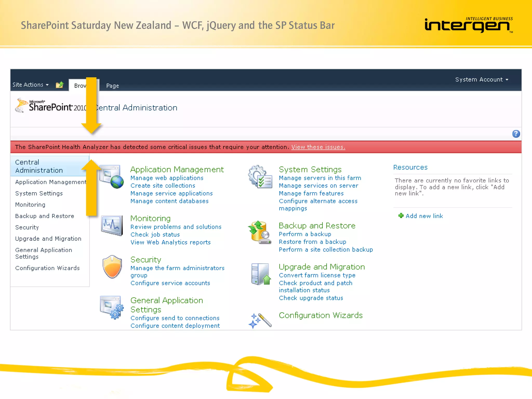
Task: Select Application Management in the left navigation
Action: click(x=51, y=182)
